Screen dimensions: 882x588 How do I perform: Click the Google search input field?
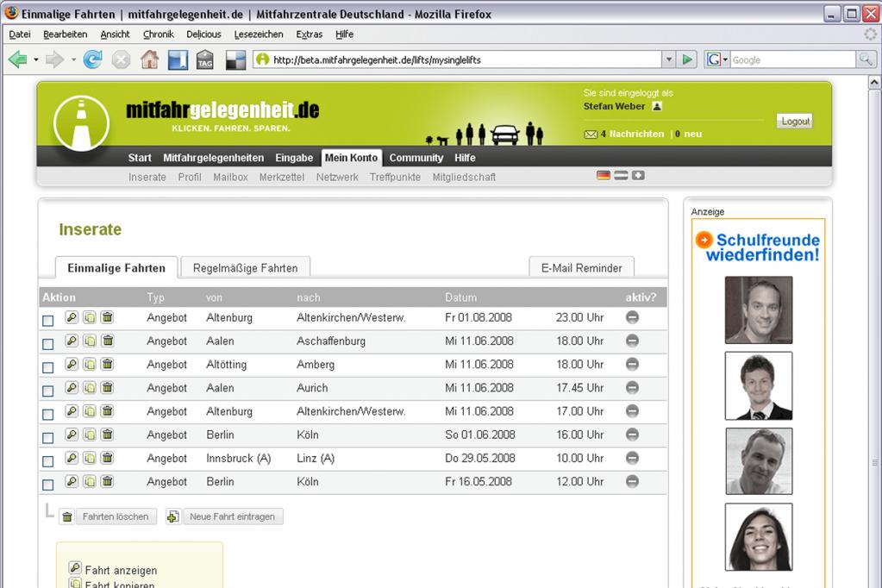point(793,59)
